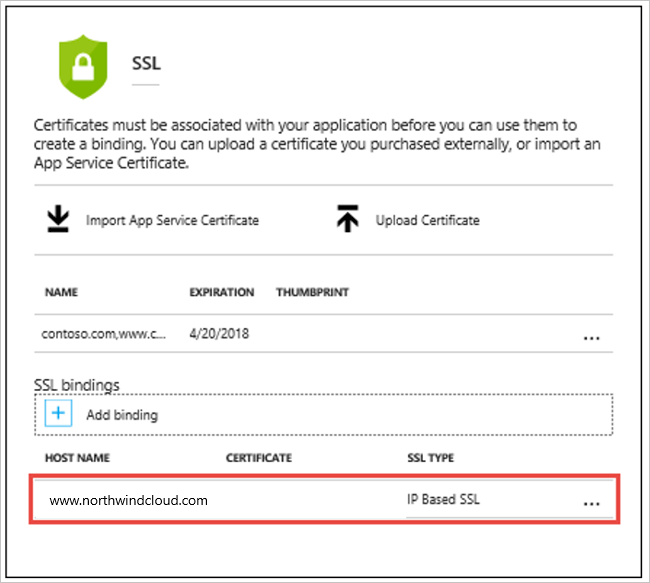Click the SSL bindings section heading
The width and height of the screenshot is (650, 583).
pyautogui.click(x=77, y=385)
